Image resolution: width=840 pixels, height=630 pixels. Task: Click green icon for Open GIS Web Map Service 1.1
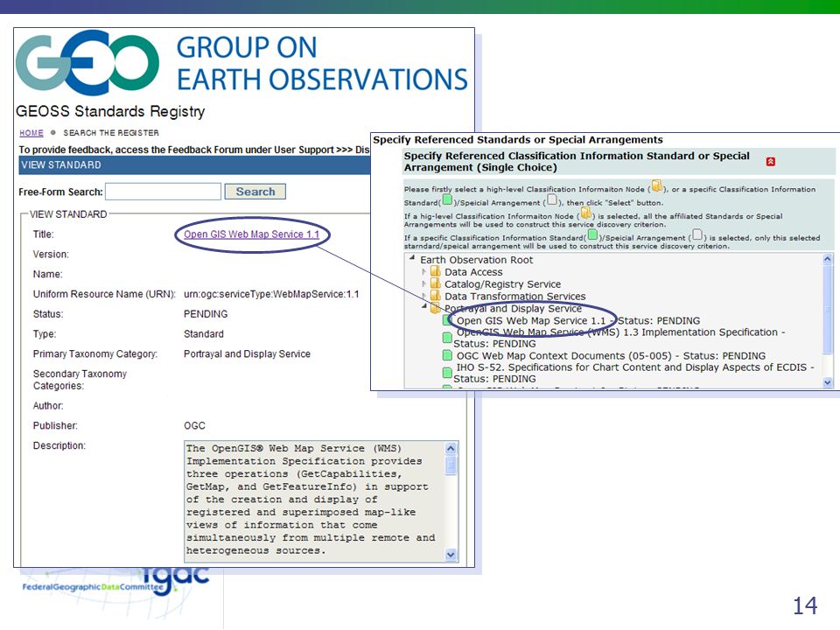coord(447,320)
